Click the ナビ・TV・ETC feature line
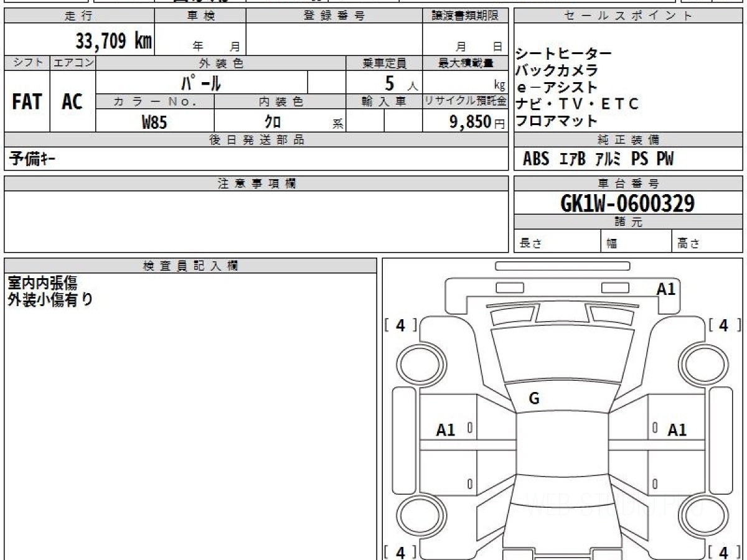 click(x=576, y=104)
